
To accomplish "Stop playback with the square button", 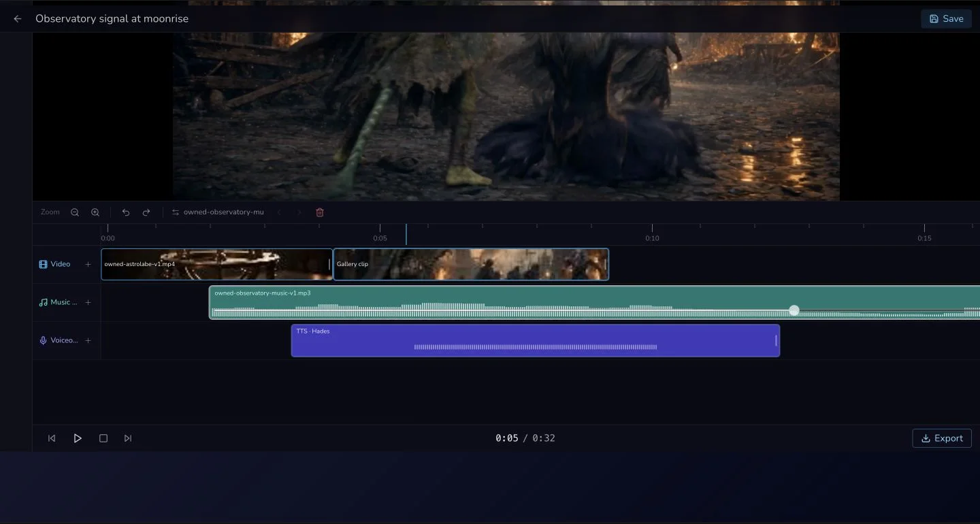I will 103,438.
